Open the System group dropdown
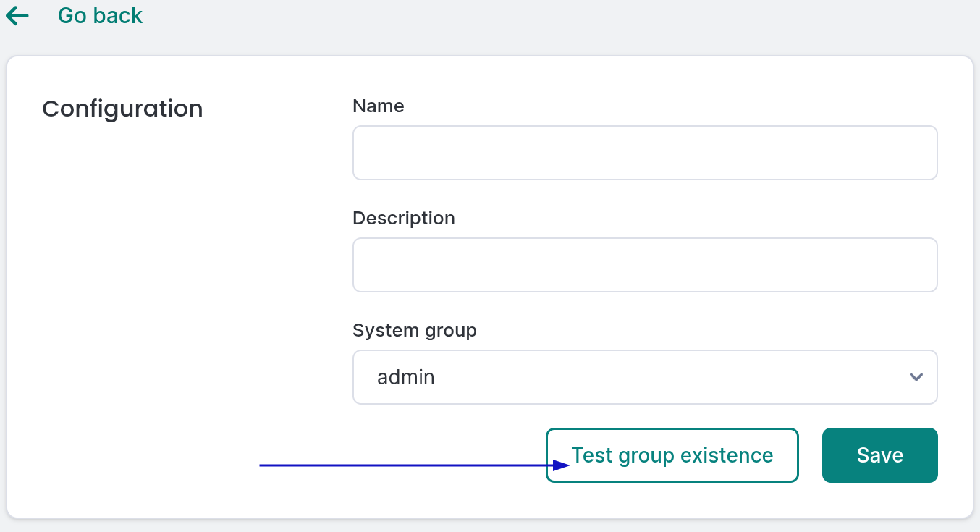 point(644,377)
